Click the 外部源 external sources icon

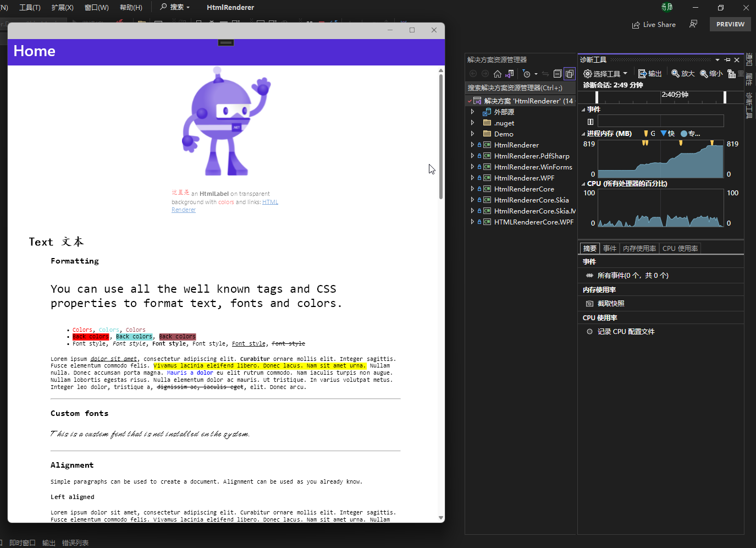pyautogui.click(x=487, y=112)
